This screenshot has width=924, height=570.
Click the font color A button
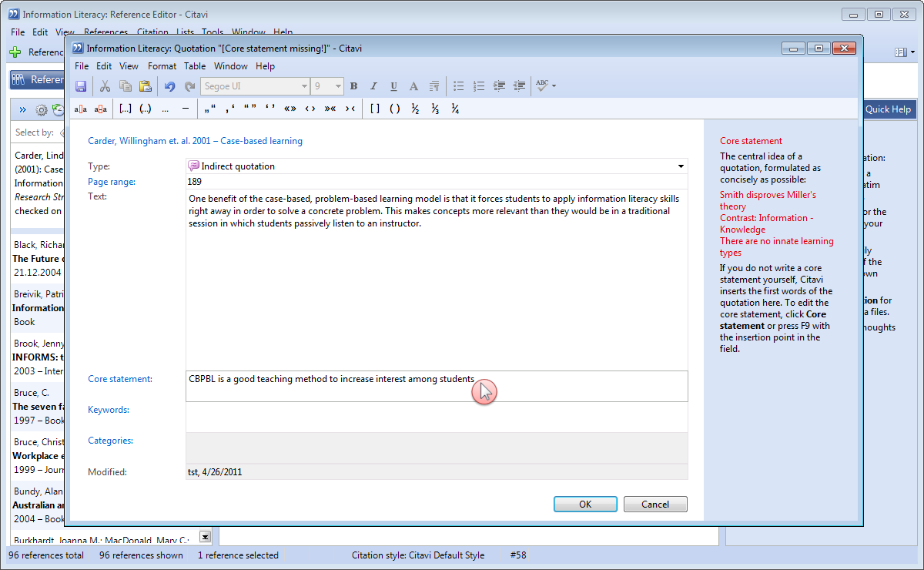(x=413, y=86)
